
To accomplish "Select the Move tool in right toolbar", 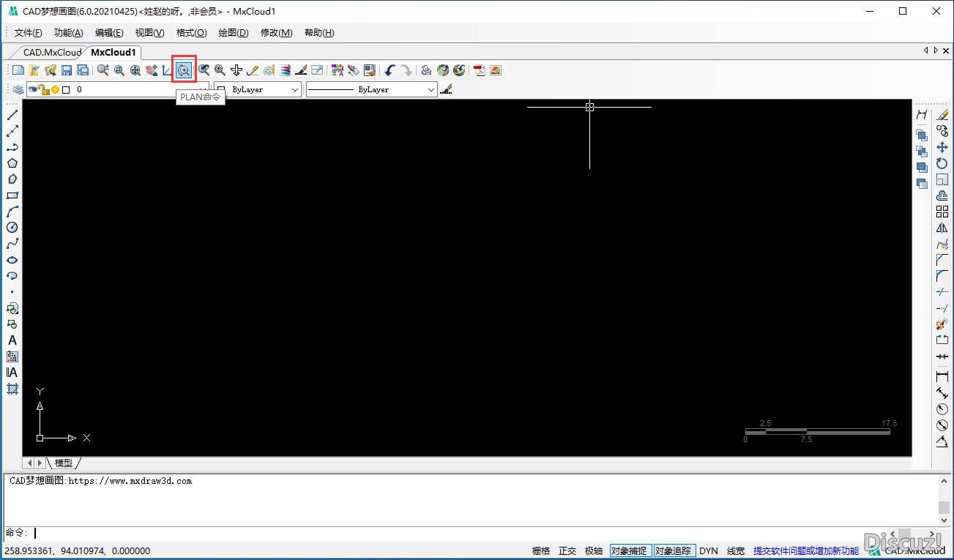I will pos(942,147).
